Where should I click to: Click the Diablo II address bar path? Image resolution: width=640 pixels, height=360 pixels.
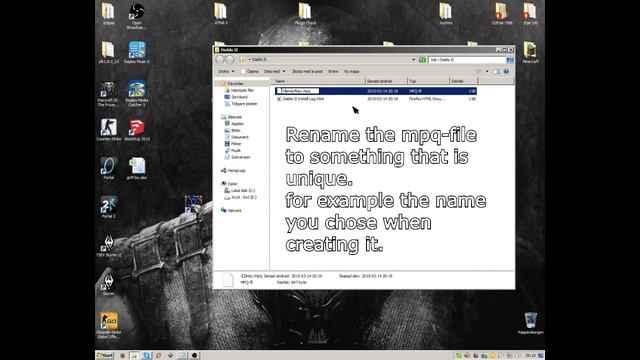click(259, 60)
